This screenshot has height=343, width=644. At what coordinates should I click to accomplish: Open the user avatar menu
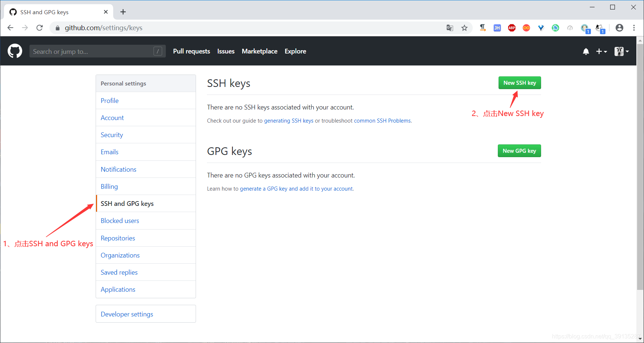(x=621, y=51)
